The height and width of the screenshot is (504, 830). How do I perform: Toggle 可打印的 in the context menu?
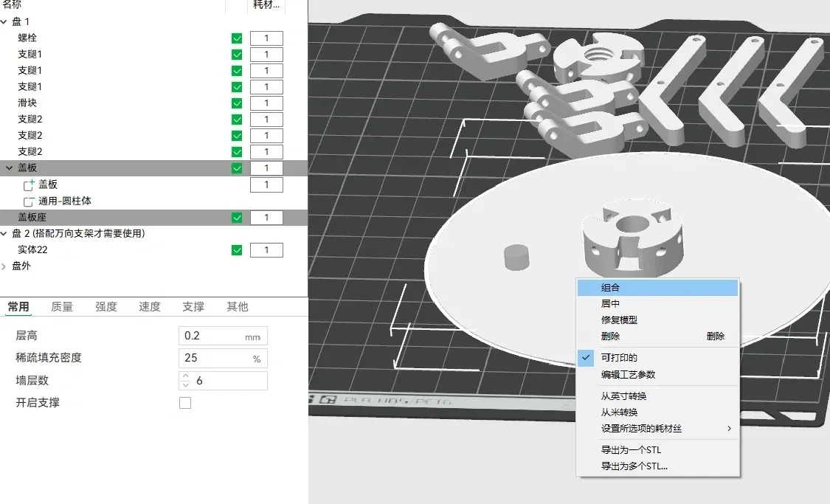[x=657, y=358]
